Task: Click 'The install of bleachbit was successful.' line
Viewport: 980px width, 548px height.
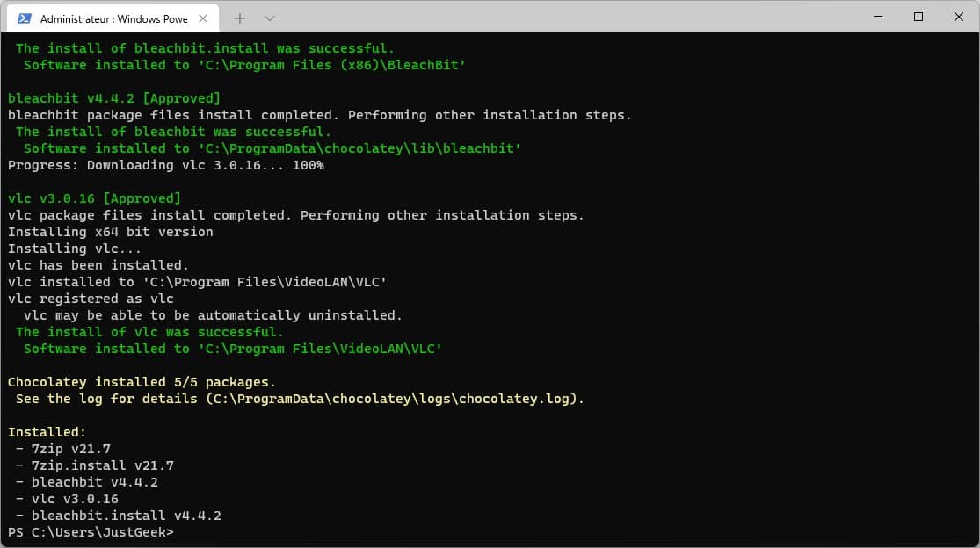Action: coord(173,133)
